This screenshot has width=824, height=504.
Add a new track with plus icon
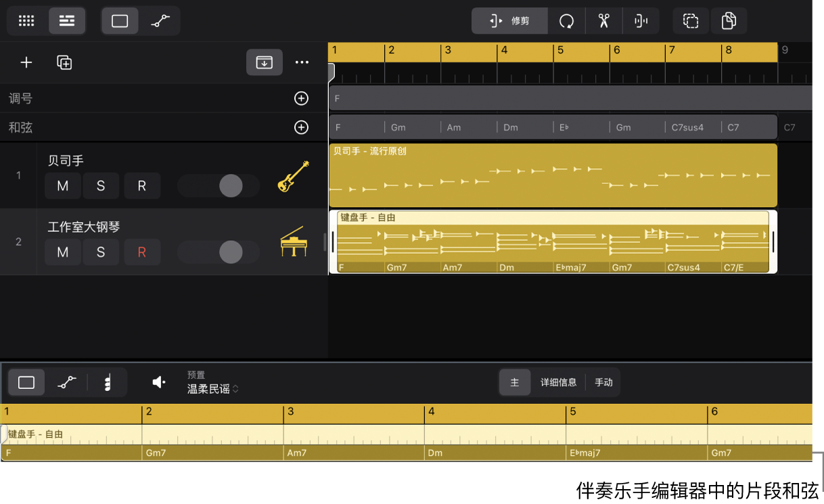click(26, 63)
